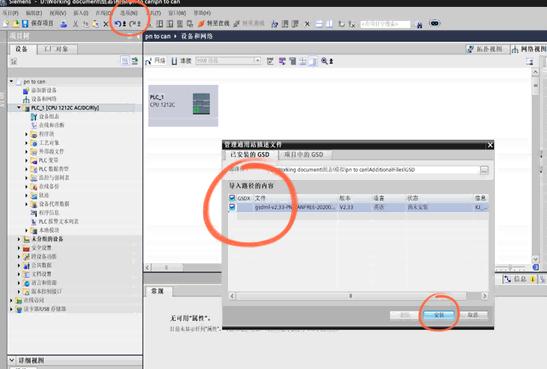Click the Go online (转至在线) icon
Viewport: 547px width, 369px height.
(x=213, y=23)
